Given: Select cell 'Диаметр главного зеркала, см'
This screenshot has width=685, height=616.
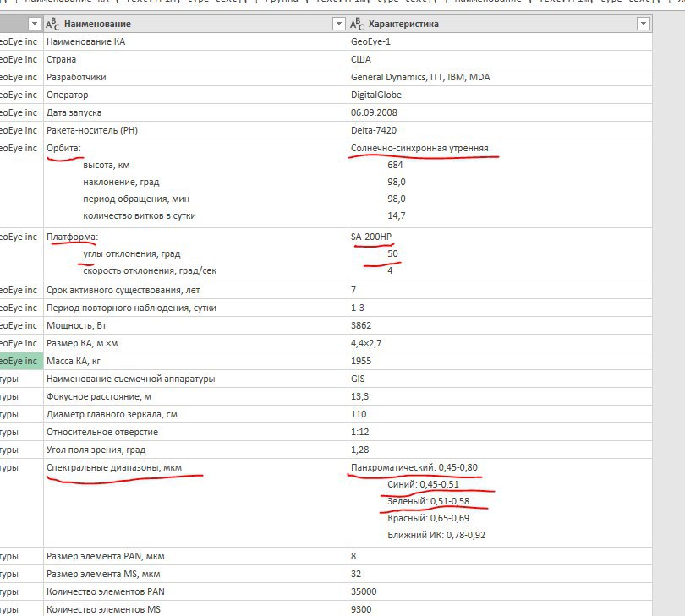Looking at the screenshot, I should point(195,414).
